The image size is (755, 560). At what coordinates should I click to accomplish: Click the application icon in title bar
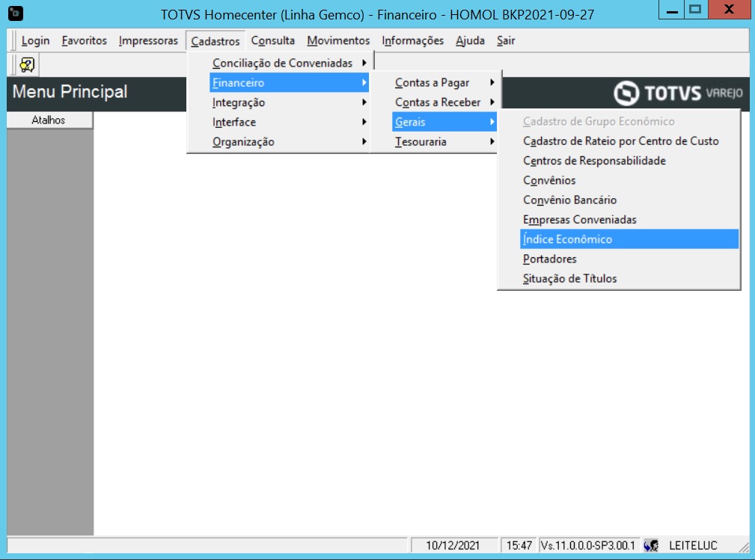16,13
